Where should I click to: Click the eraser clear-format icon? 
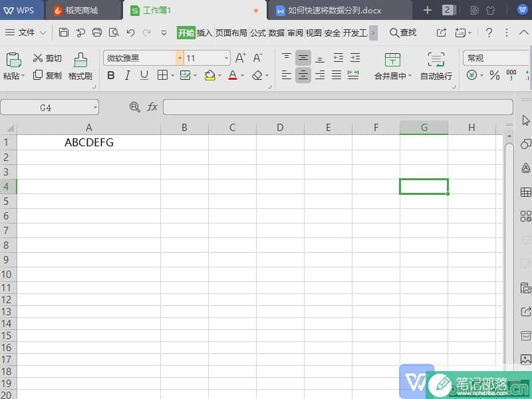[257, 75]
